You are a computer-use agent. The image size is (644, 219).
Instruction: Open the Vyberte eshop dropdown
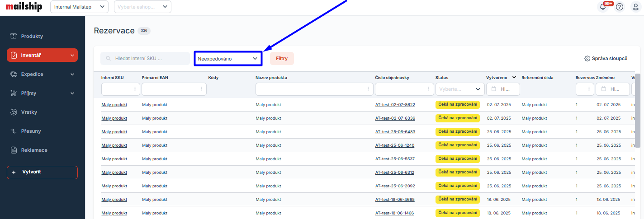click(x=142, y=7)
